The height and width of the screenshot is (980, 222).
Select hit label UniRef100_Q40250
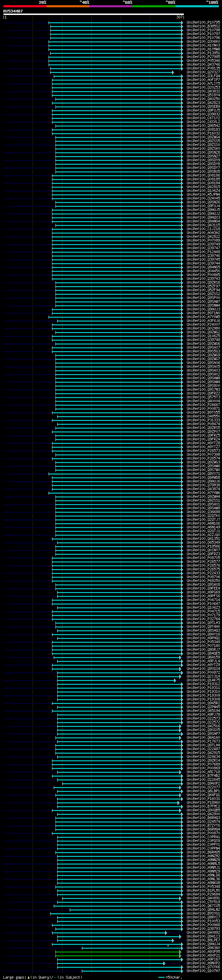pos(203,99)
